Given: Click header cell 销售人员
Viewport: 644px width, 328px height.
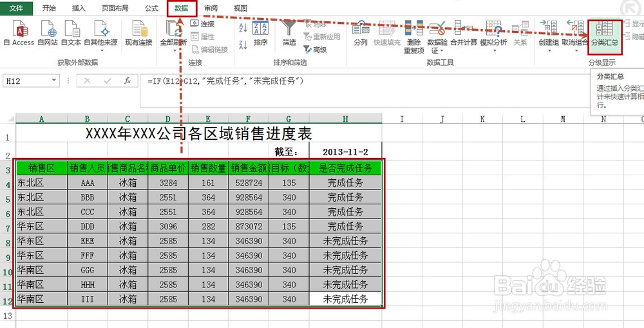Looking at the screenshot, I should click(x=88, y=168).
